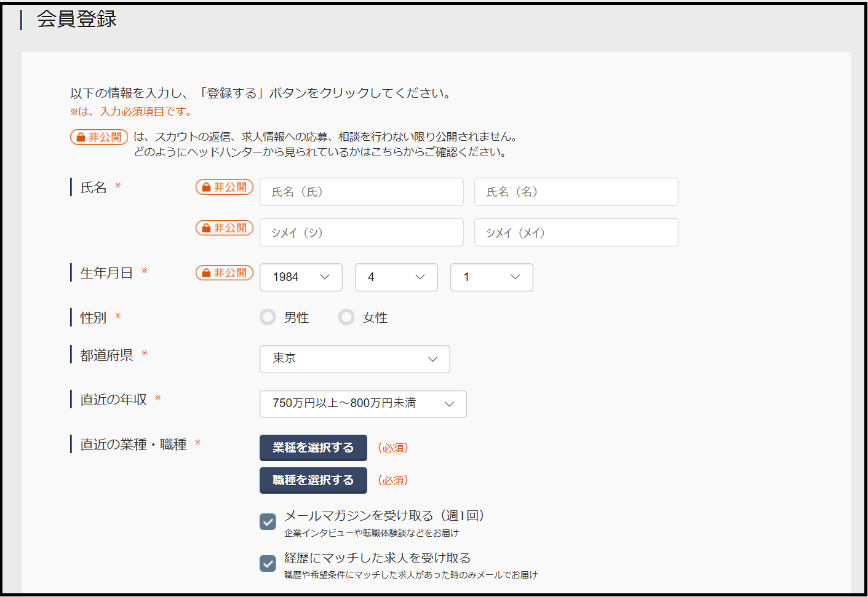Select the 女性 radio button
868x597 pixels.
pos(346,317)
